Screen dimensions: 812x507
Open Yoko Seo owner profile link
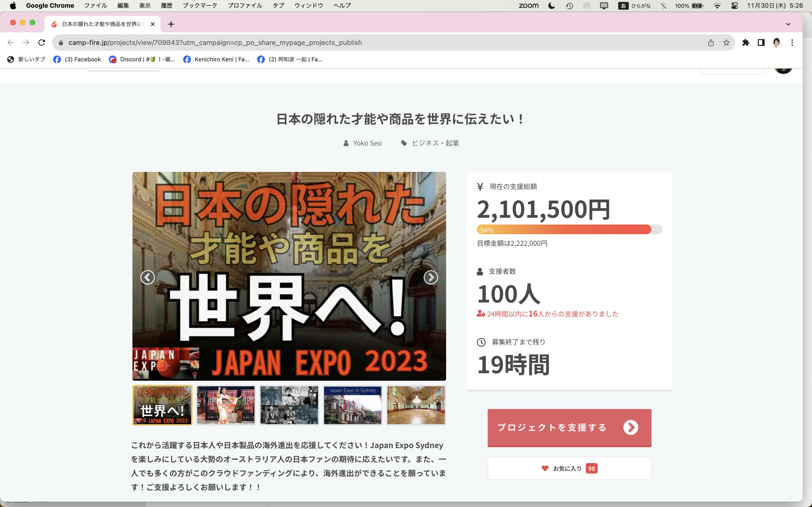(367, 143)
